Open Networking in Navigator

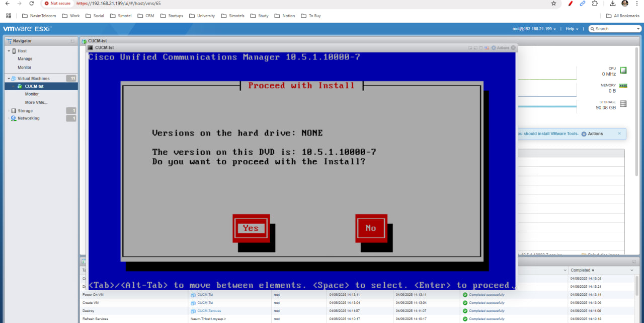tap(29, 118)
